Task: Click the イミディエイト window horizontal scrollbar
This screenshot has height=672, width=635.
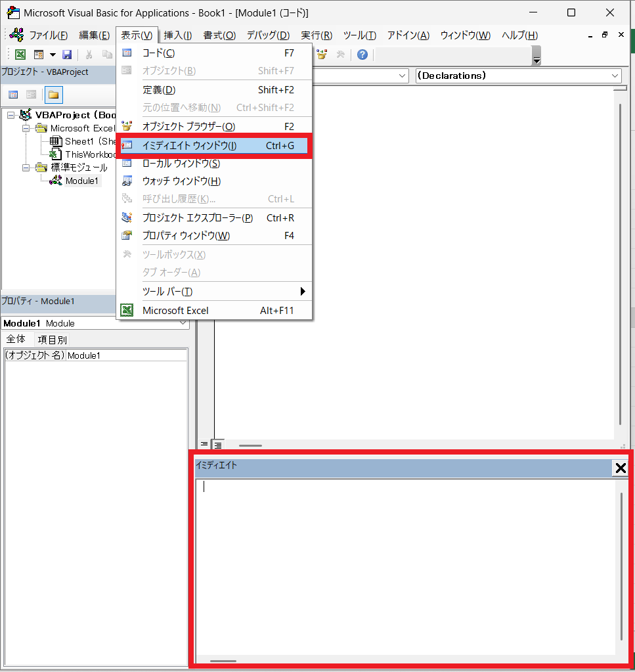Action: [223, 661]
